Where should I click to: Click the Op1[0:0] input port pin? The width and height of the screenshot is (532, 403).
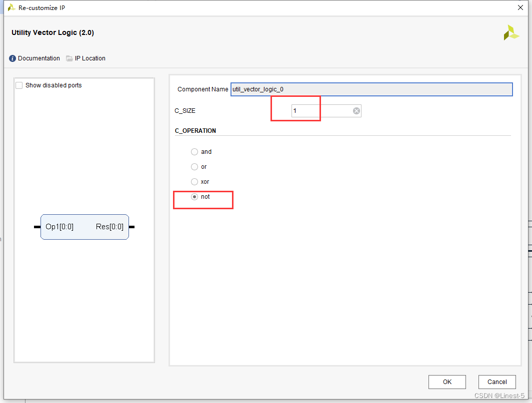(37, 227)
